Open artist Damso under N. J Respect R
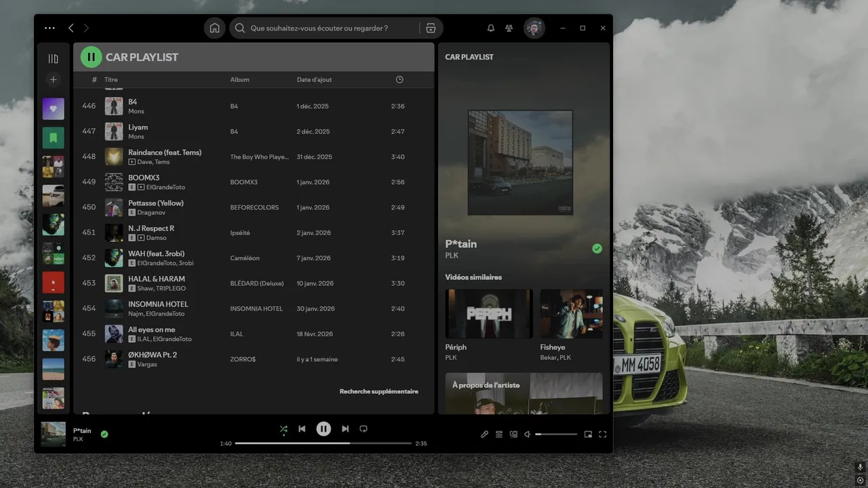868x488 pixels. coord(156,238)
